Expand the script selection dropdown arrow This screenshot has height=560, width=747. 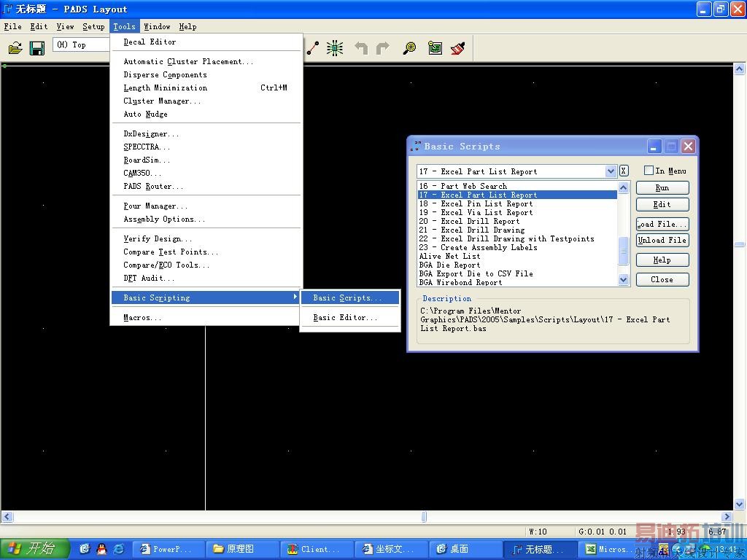[x=611, y=171]
